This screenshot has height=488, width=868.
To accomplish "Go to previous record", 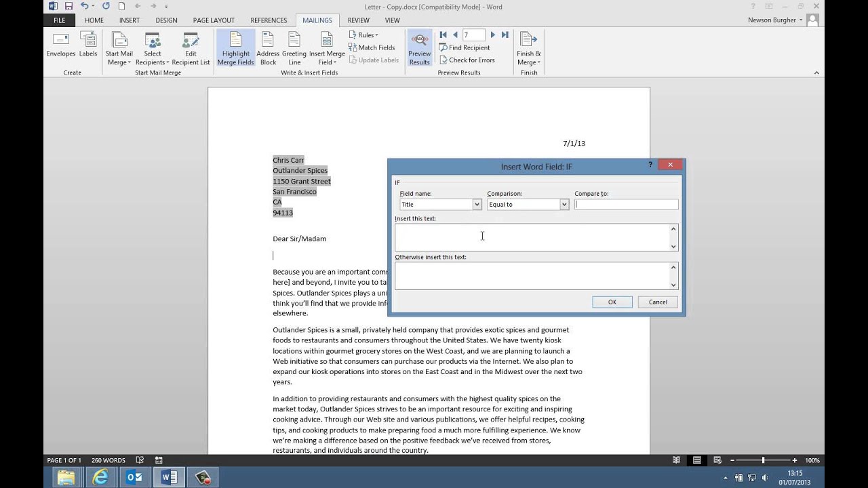I will click(455, 35).
